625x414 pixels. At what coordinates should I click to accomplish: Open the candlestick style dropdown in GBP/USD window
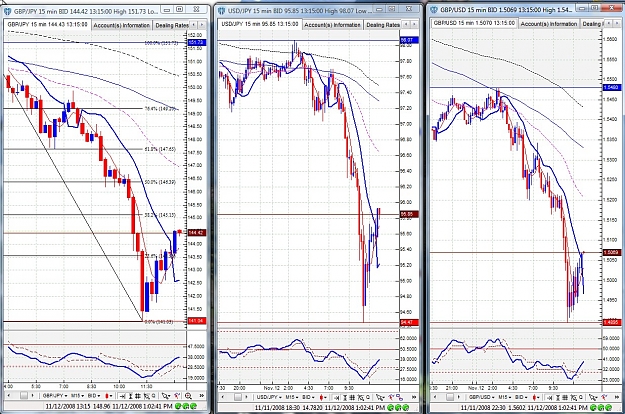[536, 397]
